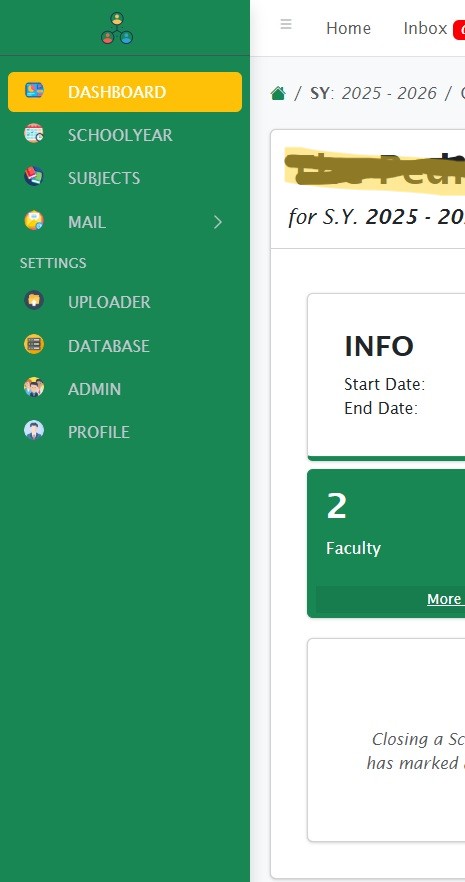Click the Faculty count number 2
This screenshot has width=465, height=882.
(336, 506)
